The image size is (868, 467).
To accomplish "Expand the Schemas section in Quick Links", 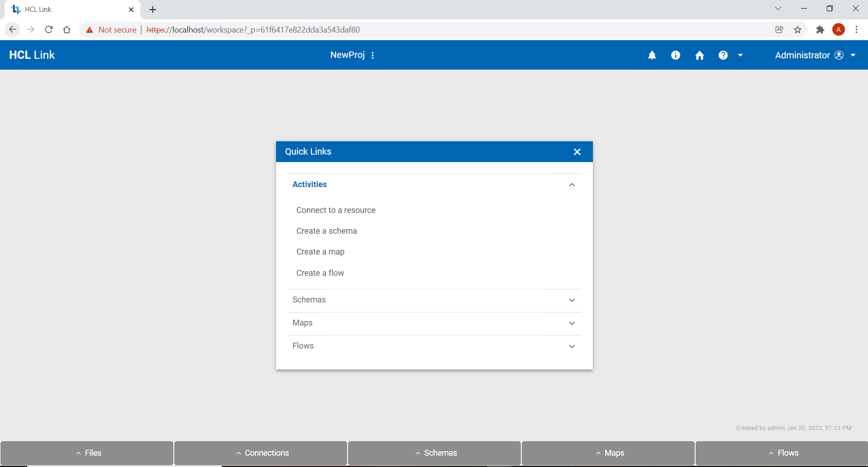I will tap(572, 300).
